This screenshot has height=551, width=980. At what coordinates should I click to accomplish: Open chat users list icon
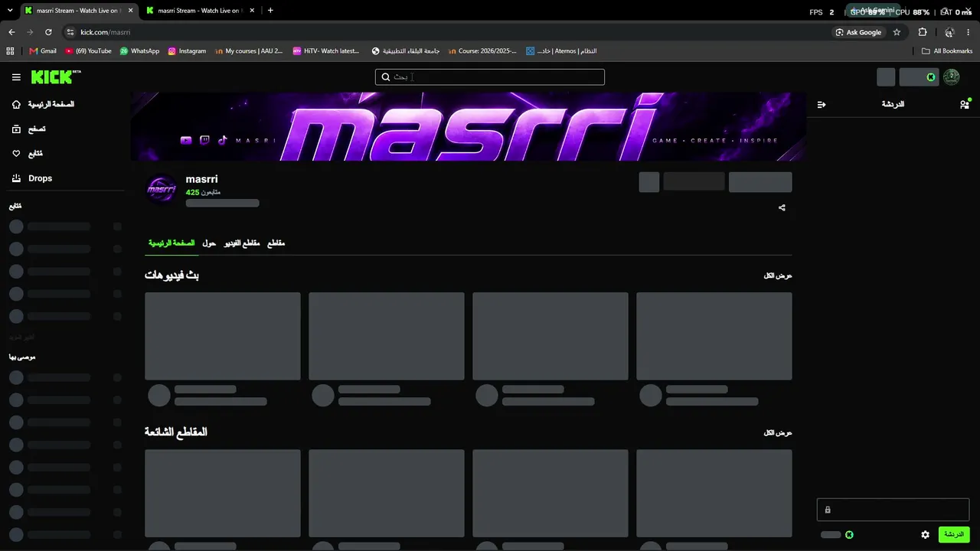pyautogui.click(x=965, y=104)
